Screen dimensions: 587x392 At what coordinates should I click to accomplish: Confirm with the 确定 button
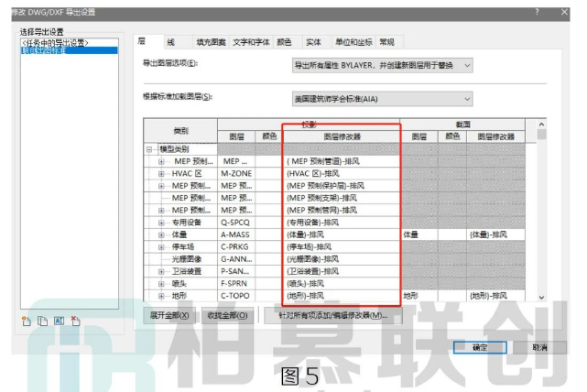480,347
